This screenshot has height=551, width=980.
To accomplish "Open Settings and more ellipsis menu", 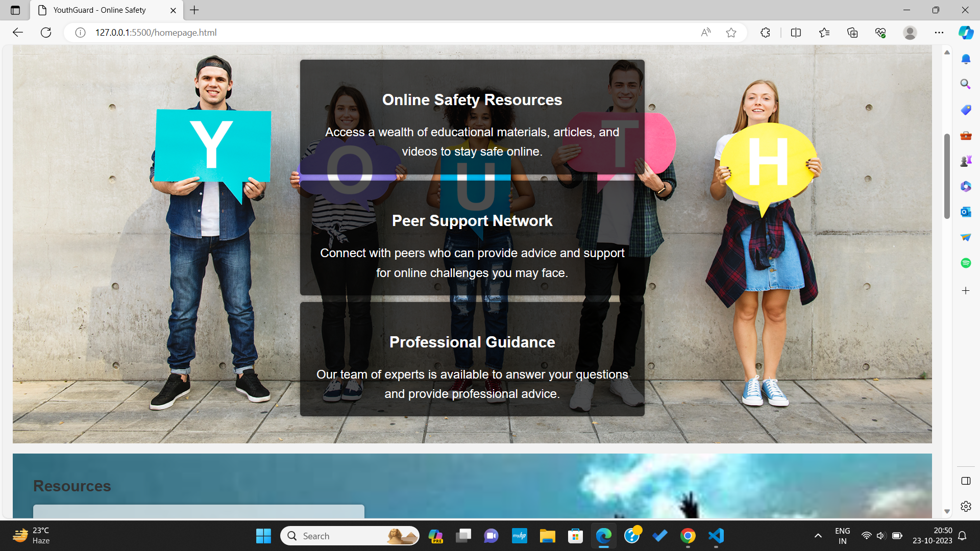I will click(939, 33).
